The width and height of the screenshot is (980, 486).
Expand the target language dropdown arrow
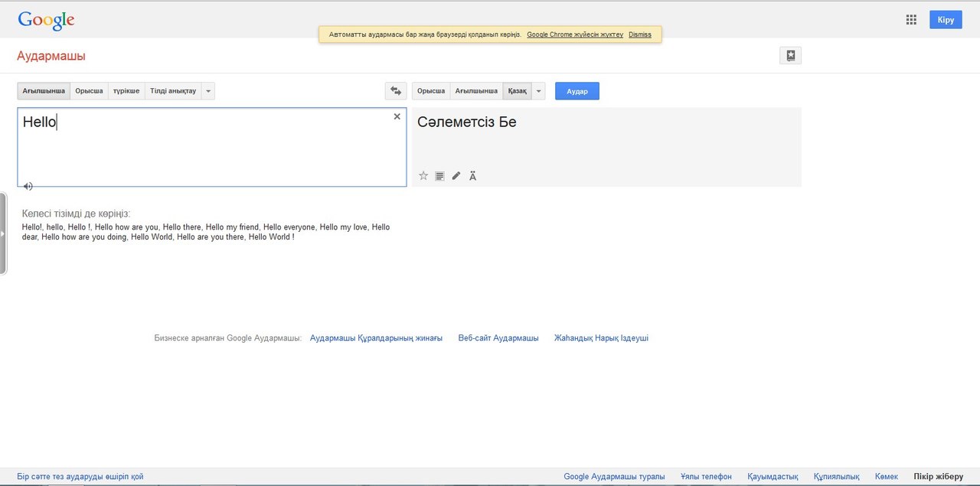(x=538, y=91)
